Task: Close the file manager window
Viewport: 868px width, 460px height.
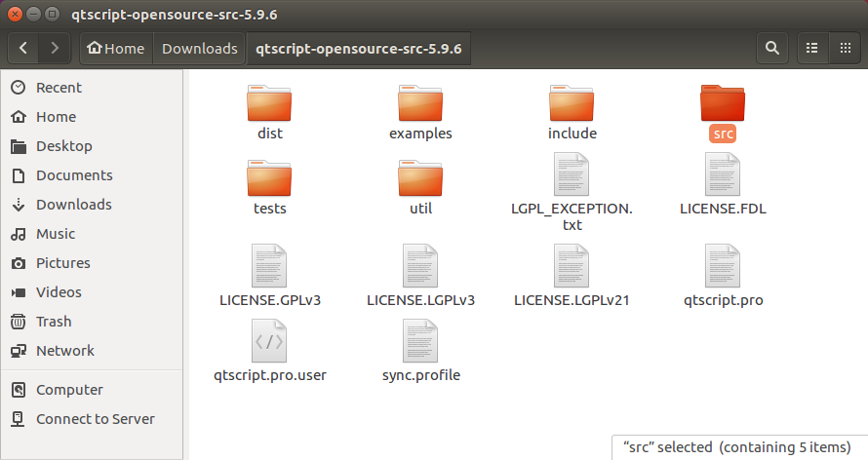Action: [x=17, y=16]
